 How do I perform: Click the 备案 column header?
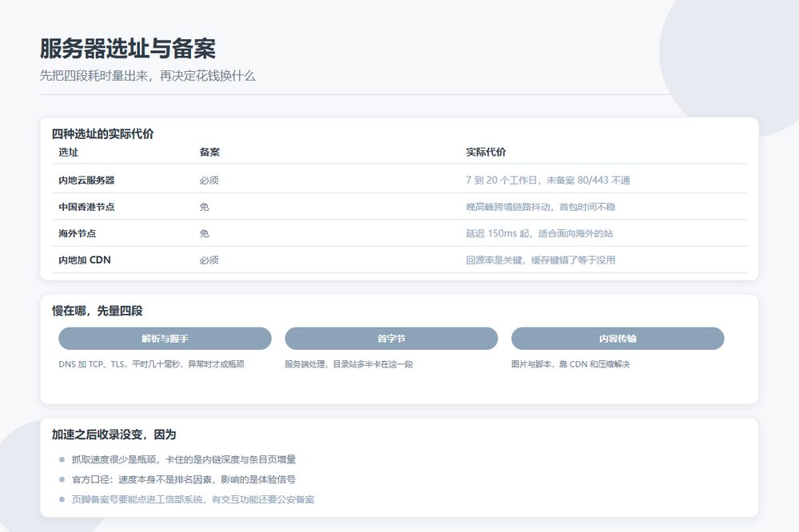pos(209,152)
